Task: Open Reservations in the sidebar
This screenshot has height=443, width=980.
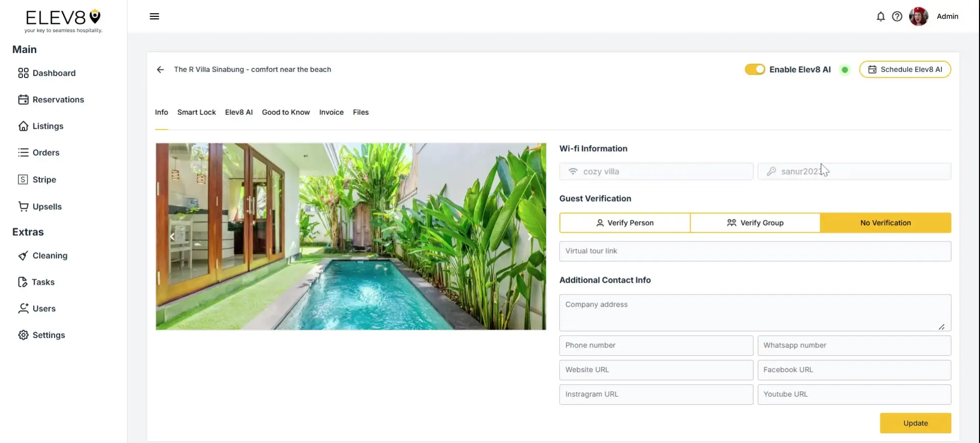Action: pyautogui.click(x=51, y=100)
